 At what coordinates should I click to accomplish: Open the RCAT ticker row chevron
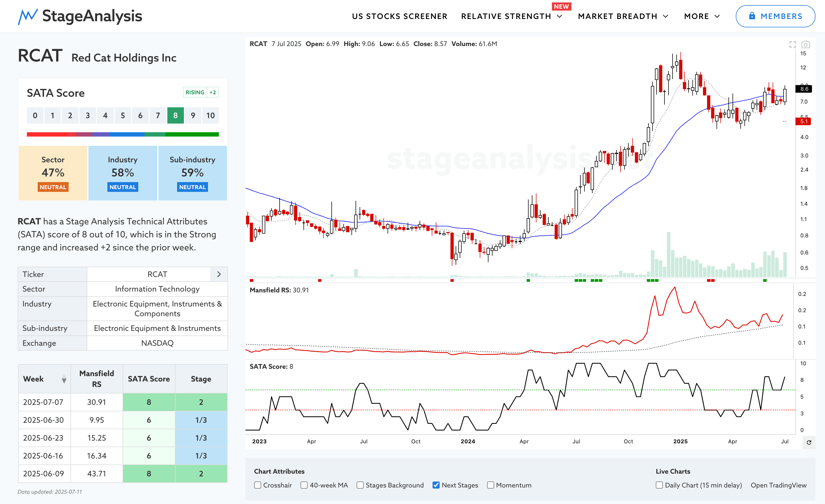pyautogui.click(x=219, y=274)
